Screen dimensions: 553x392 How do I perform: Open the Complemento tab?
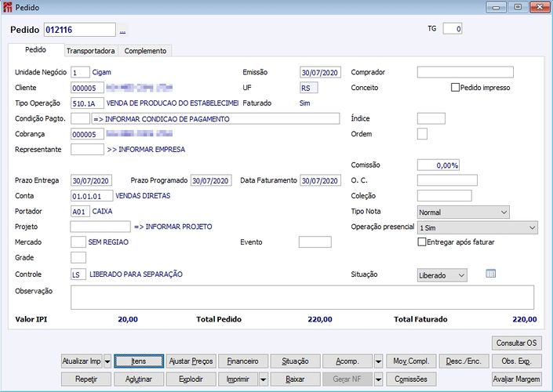(x=145, y=51)
